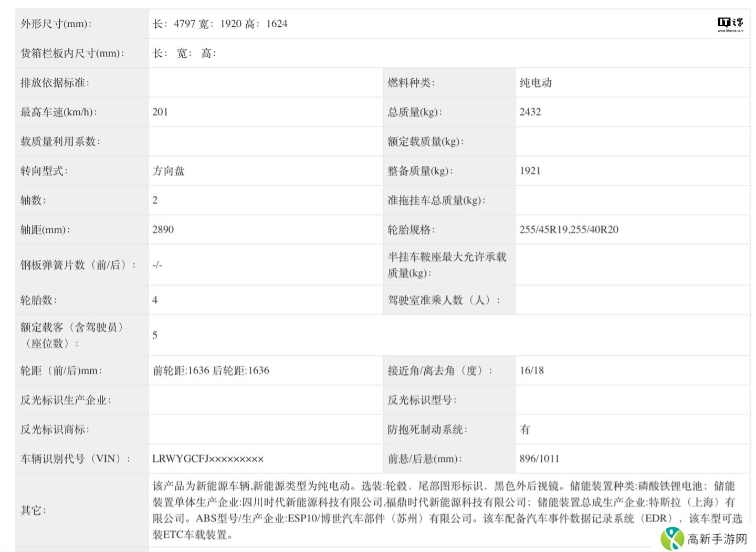Click the 高新手游网 site name text

(717, 539)
